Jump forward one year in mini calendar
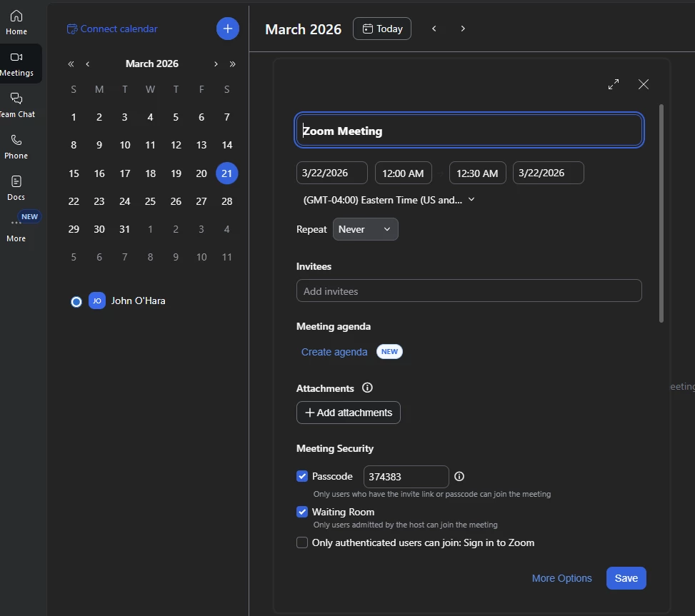 (232, 64)
